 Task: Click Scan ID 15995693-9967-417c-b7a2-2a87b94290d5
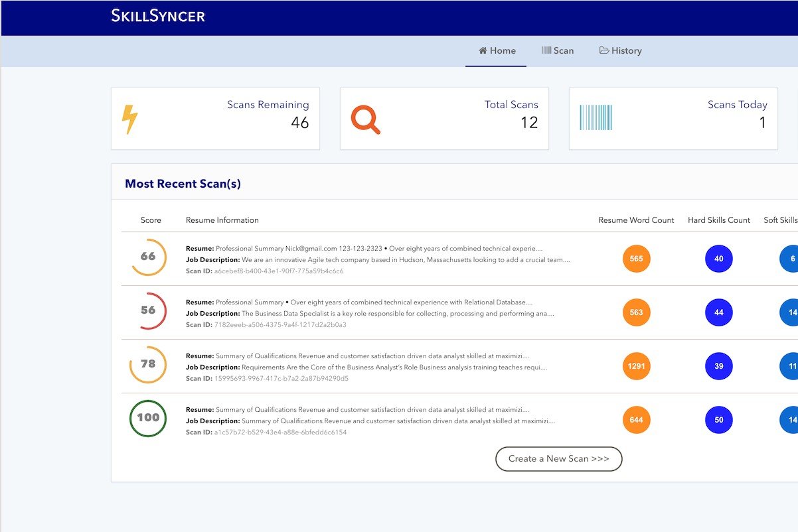click(x=267, y=379)
